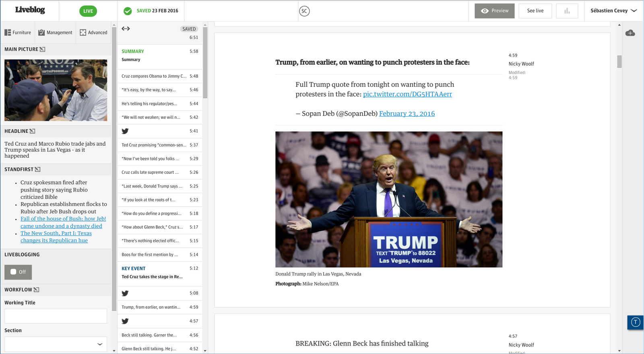The height and width of the screenshot is (354, 644).
Task: Click the expand width arrows icon in block list
Action: [x=126, y=29]
